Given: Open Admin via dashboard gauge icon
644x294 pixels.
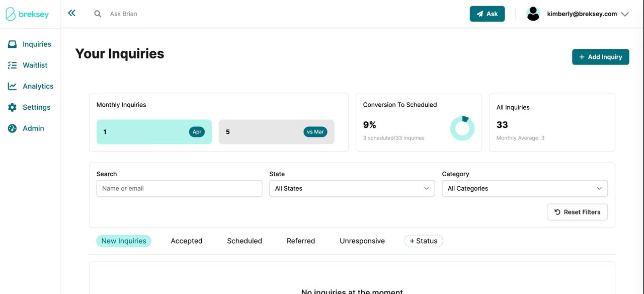Looking at the screenshot, I should [x=12, y=129].
